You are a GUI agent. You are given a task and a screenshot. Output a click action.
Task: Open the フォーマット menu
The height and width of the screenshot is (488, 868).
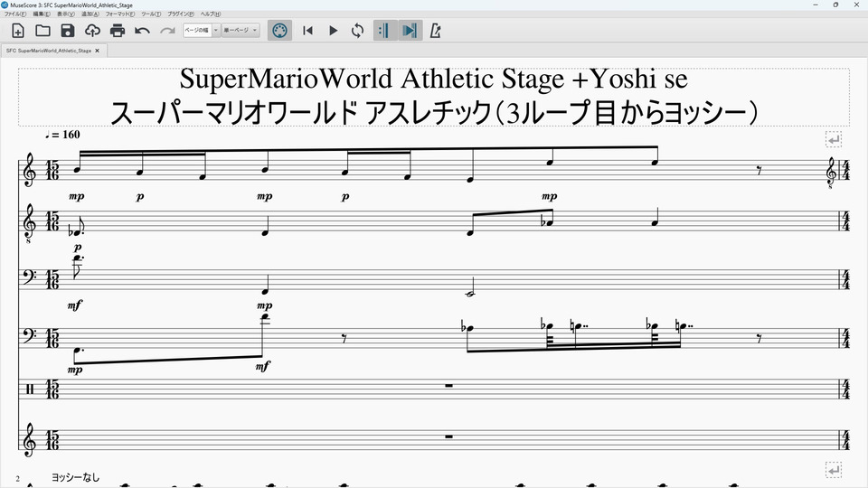tap(120, 14)
